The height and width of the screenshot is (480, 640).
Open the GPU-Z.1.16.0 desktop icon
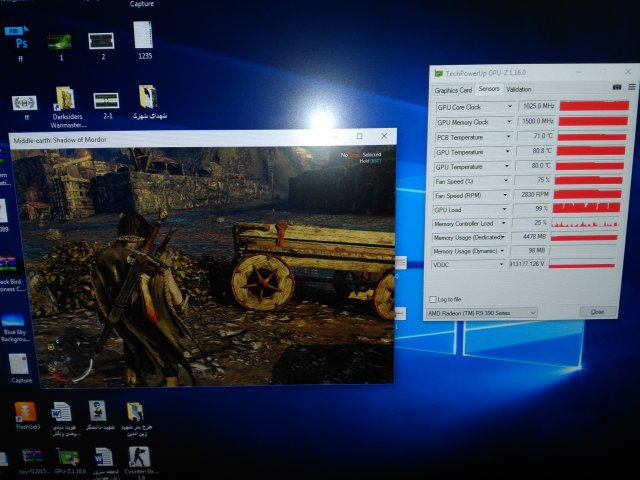pos(66,457)
